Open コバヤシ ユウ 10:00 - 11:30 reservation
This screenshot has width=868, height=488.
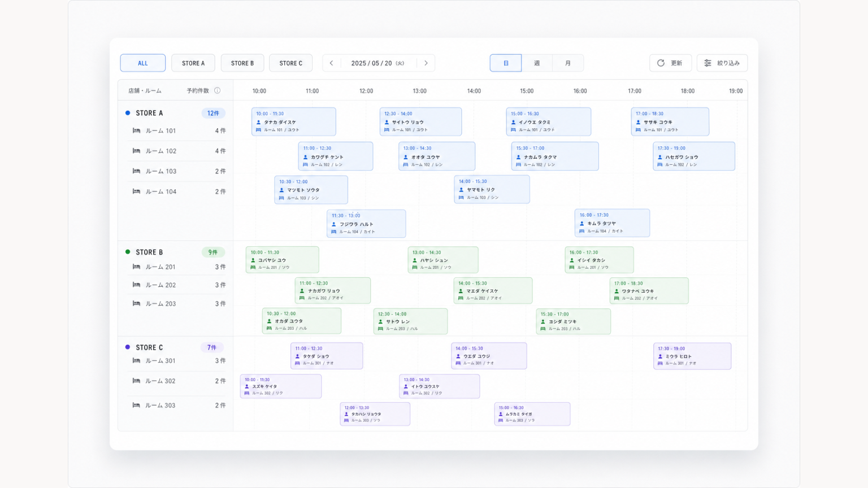[x=283, y=260]
